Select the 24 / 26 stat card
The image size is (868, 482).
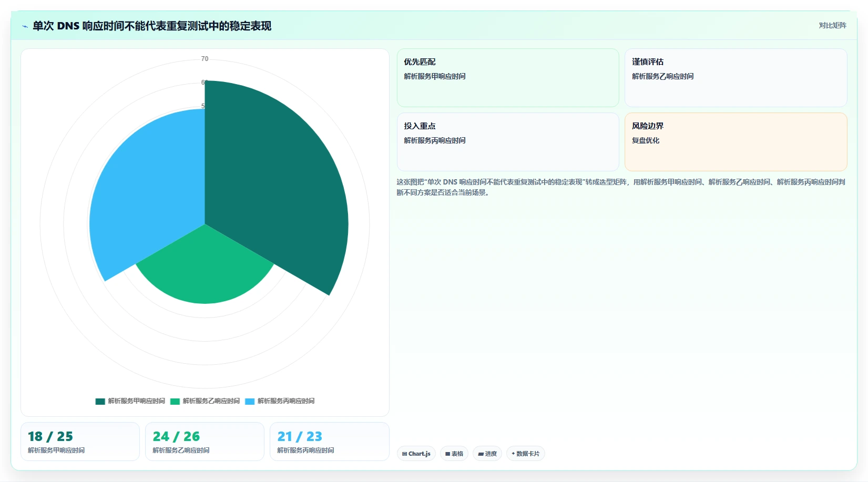pyautogui.click(x=205, y=442)
